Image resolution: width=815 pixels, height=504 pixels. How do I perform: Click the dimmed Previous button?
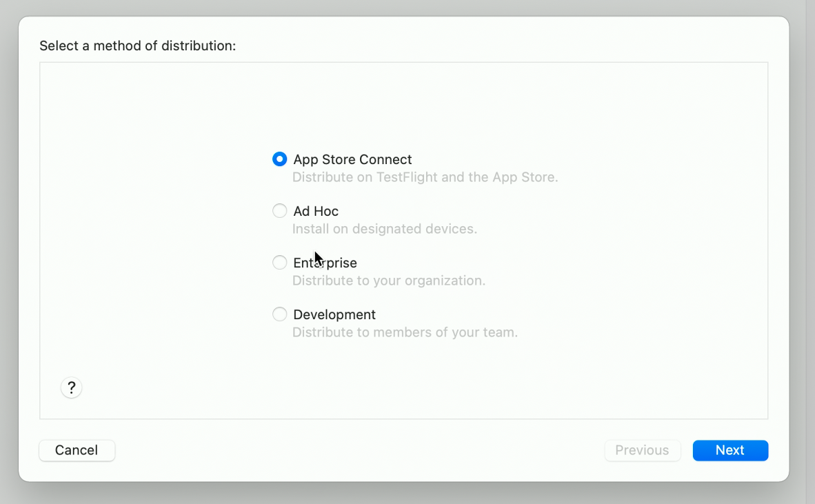coord(643,450)
